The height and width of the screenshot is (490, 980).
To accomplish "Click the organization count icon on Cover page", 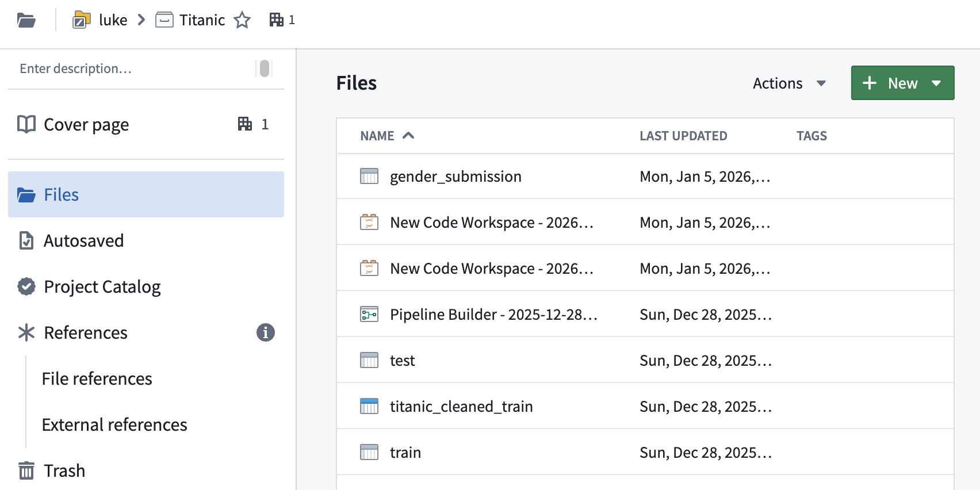I will tap(245, 124).
